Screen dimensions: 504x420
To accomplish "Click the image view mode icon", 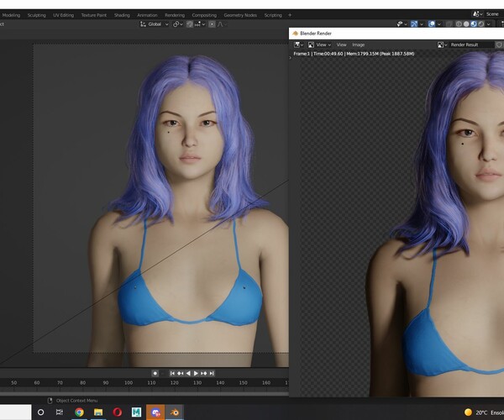I will point(311,45).
